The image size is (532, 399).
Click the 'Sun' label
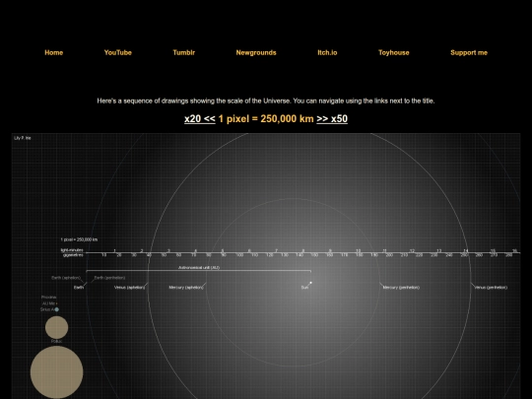pos(304,288)
